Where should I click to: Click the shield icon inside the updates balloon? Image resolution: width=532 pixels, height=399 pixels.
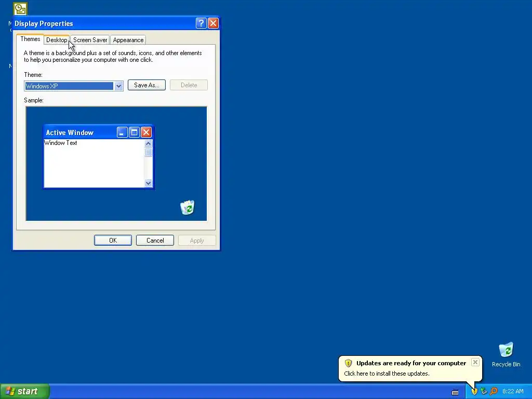click(349, 363)
